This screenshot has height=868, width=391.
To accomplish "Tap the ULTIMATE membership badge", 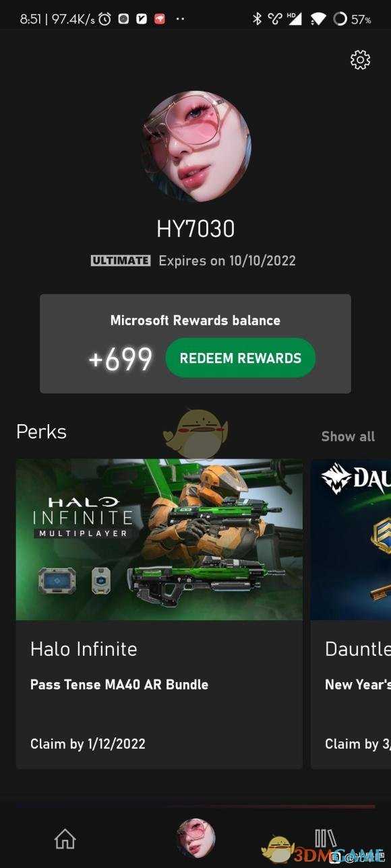I will 121,261.
